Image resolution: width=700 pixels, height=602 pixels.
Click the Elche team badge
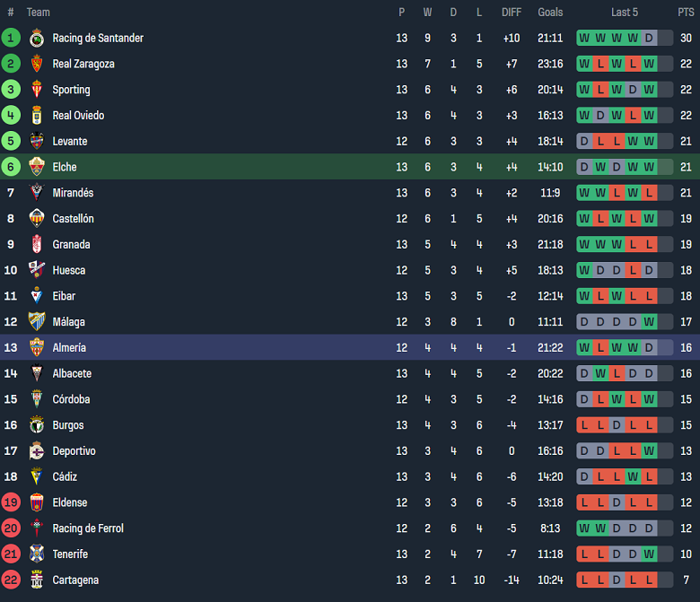(37, 167)
